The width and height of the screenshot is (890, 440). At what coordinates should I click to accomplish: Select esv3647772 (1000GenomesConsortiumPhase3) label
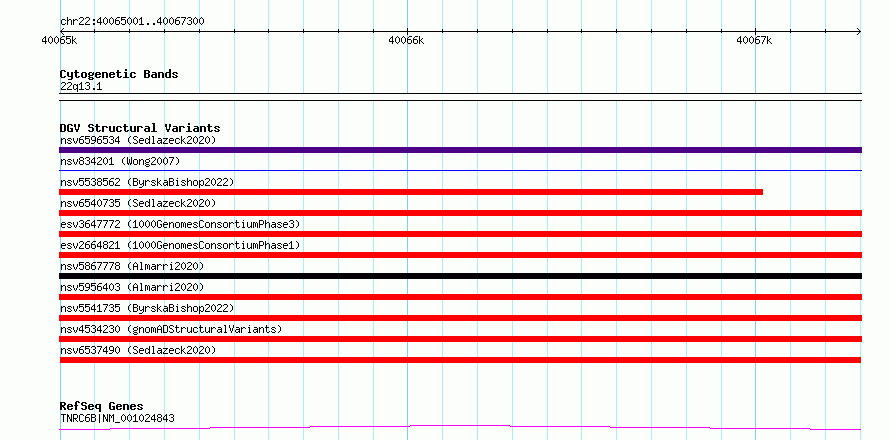pos(180,224)
